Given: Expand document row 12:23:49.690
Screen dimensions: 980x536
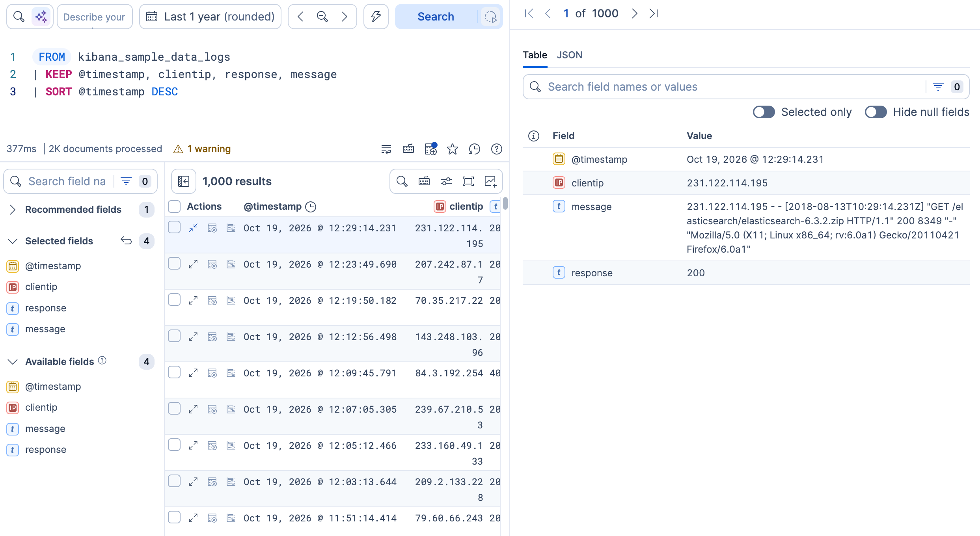Looking at the screenshot, I should tap(193, 264).
